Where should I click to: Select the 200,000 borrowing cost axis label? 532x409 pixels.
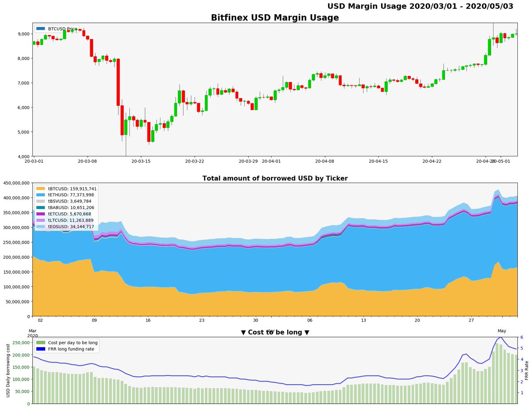click(x=20, y=355)
